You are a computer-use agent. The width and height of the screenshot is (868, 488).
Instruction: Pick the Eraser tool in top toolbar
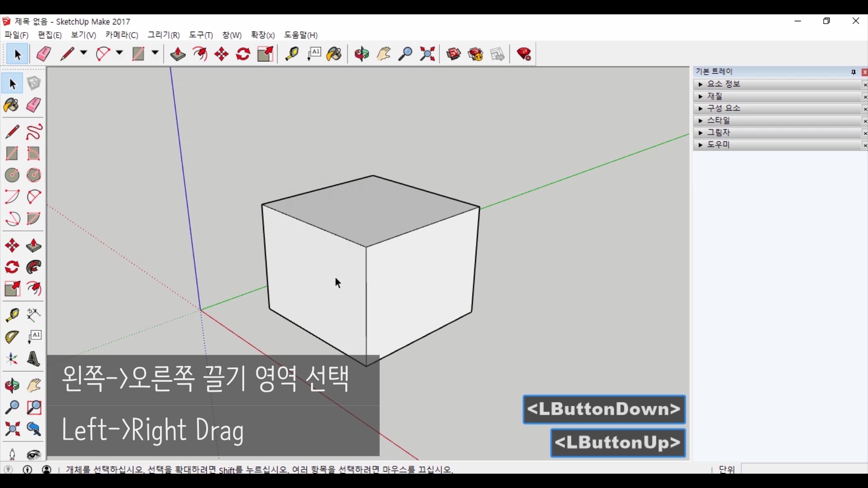43,54
